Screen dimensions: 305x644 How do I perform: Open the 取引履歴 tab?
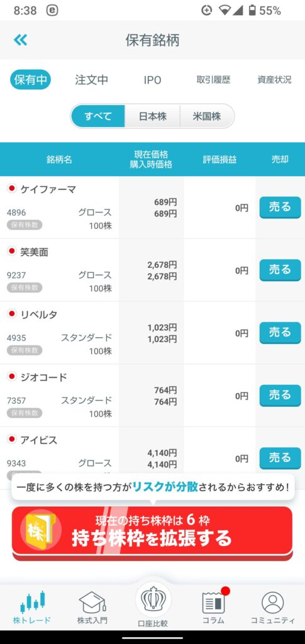coord(213,80)
